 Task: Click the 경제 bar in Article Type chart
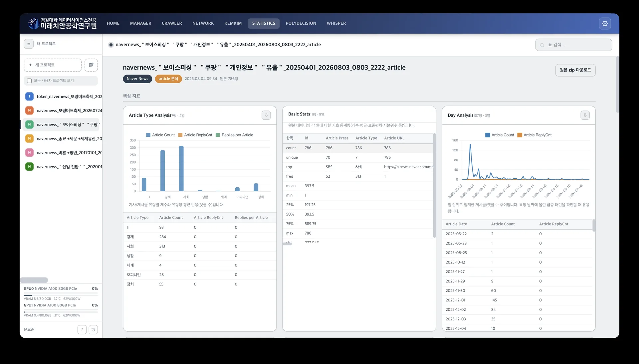coord(162,171)
